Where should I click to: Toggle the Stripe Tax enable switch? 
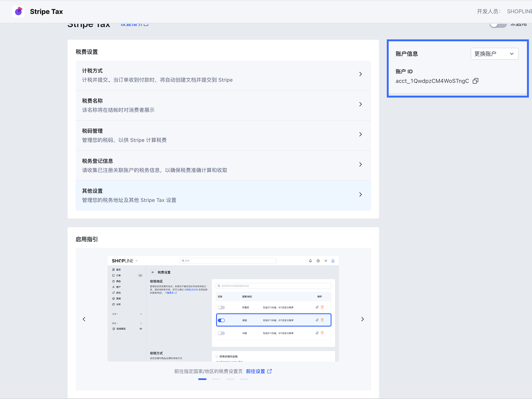click(x=498, y=24)
